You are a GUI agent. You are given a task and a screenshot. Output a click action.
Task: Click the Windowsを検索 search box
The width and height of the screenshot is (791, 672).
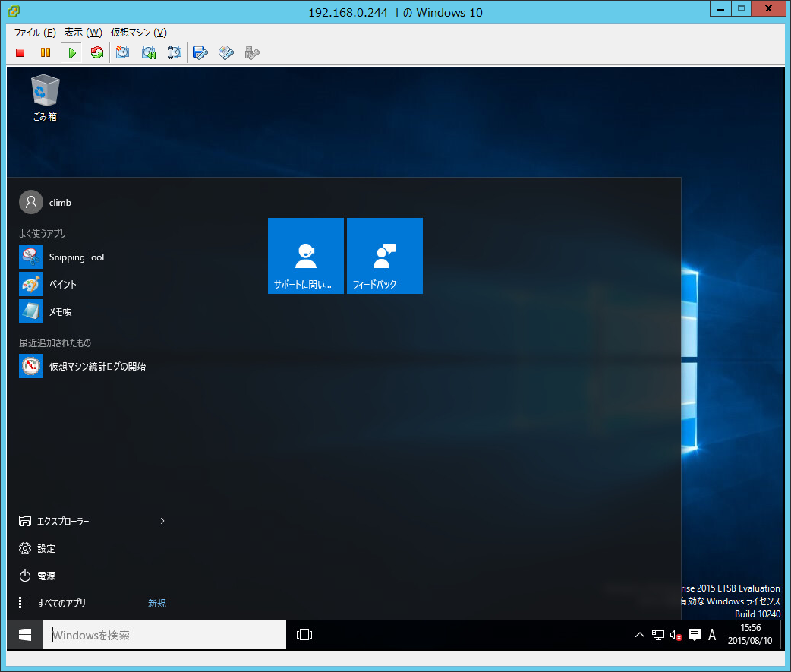click(165, 635)
